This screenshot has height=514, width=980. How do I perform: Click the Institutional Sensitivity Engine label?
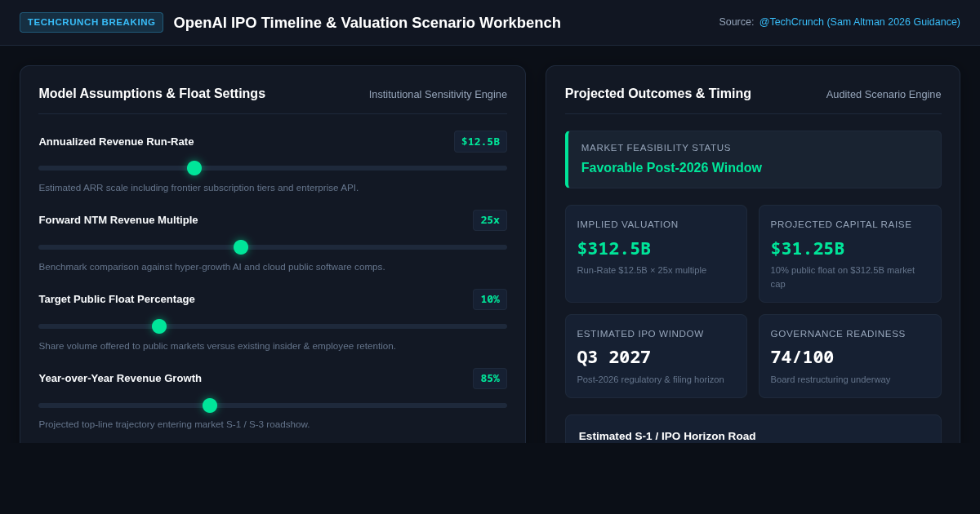click(438, 95)
